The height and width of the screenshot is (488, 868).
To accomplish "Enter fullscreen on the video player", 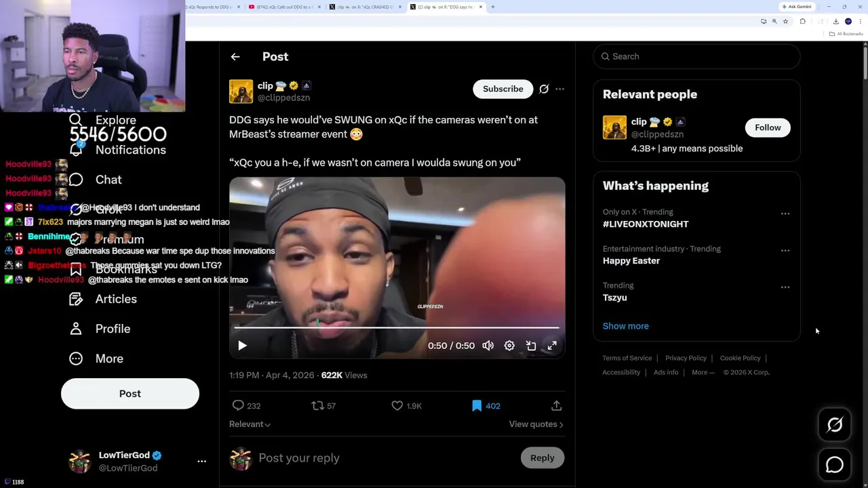I will (552, 346).
